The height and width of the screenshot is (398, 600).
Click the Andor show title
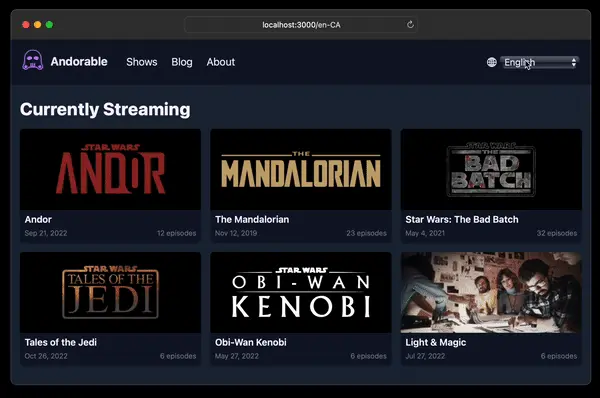[38, 219]
